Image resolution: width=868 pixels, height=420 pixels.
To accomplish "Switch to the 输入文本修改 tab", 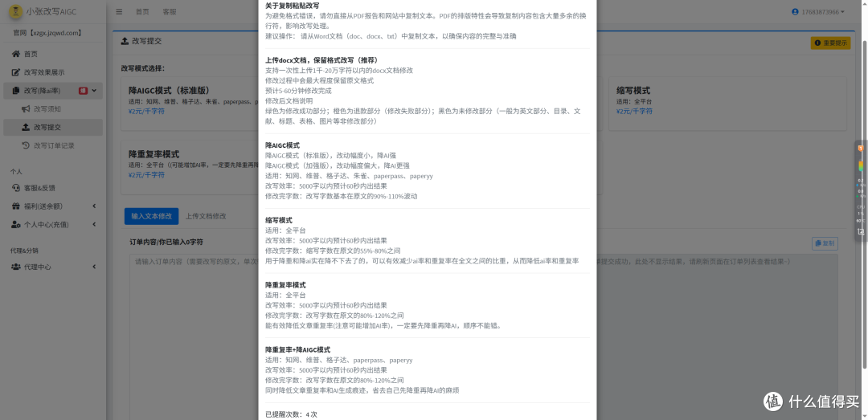I will (152, 216).
